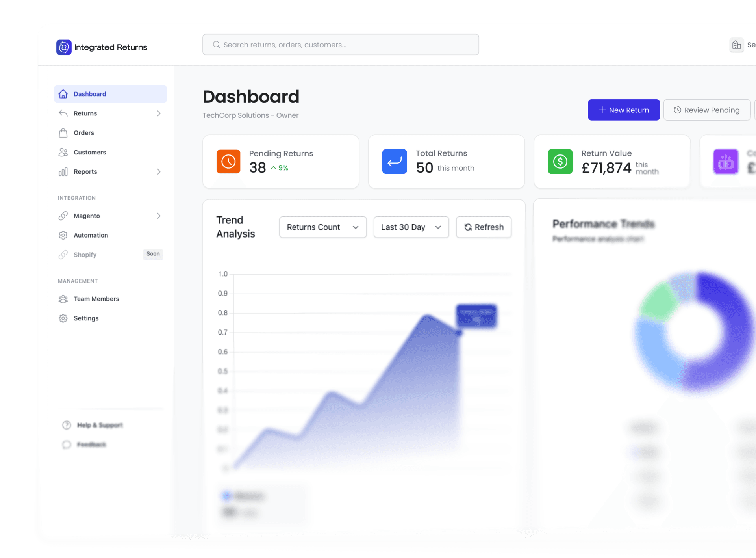Screen dimensions: 756x558
Task: Click the Shopify link icon
Action: click(63, 255)
